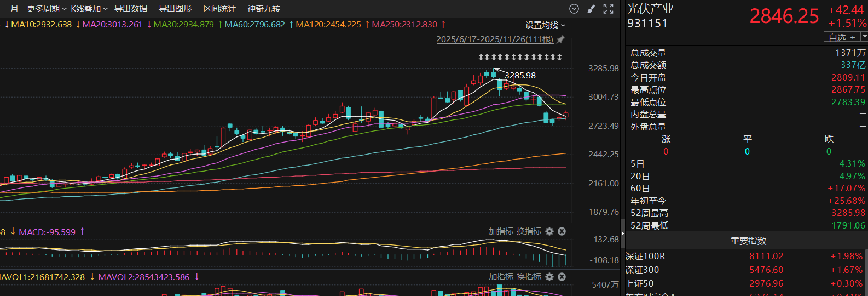The image size is (868, 296).
Task: Click 60日 change +17.07%
Action: pos(846,188)
